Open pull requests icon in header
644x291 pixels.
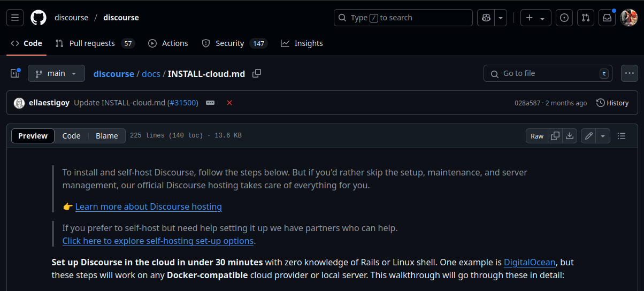pyautogui.click(x=586, y=18)
